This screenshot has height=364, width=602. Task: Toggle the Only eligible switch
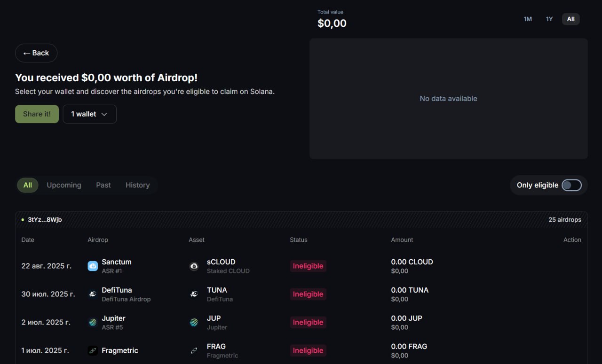[572, 185]
